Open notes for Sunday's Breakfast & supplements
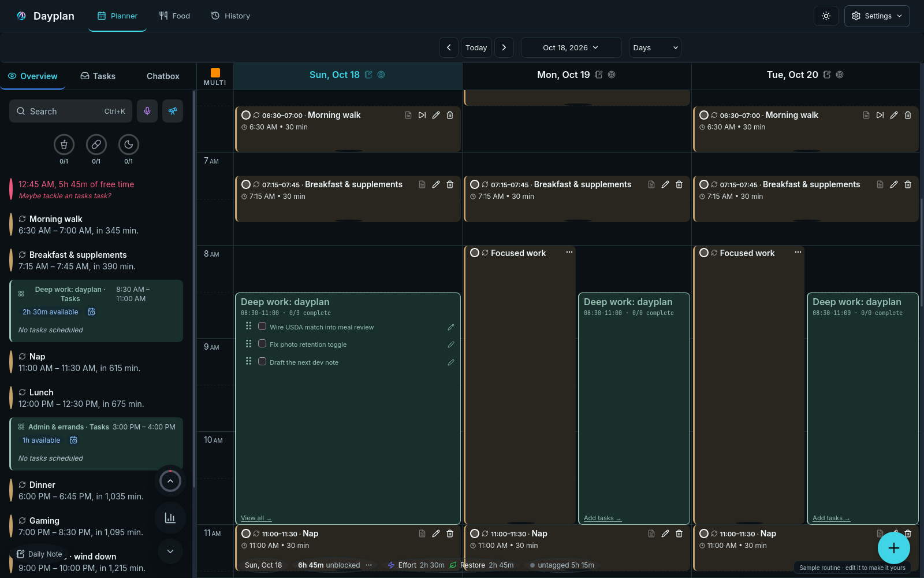This screenshot has height=578, width=924. pyautogui.click(x=422, y=184)
